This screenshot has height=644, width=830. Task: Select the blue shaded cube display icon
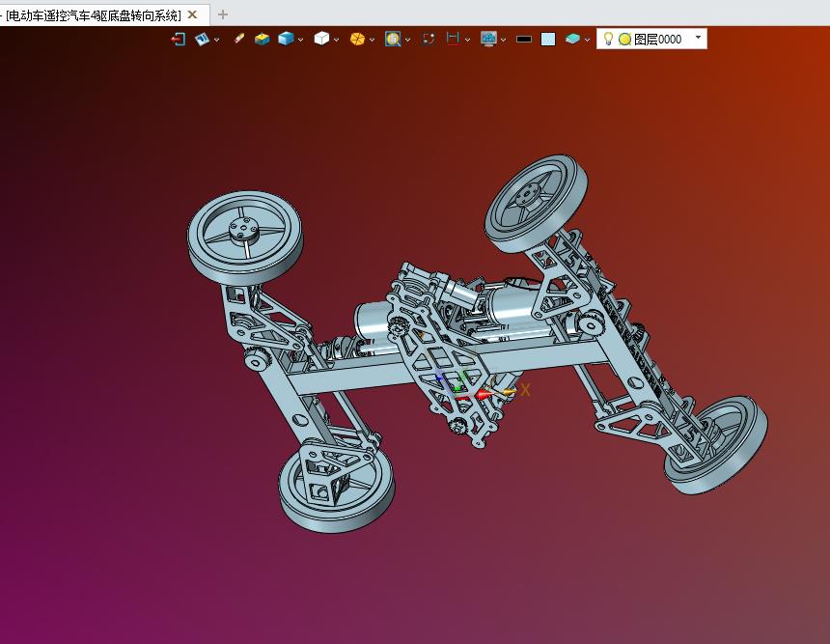click(x=286, y=39)
